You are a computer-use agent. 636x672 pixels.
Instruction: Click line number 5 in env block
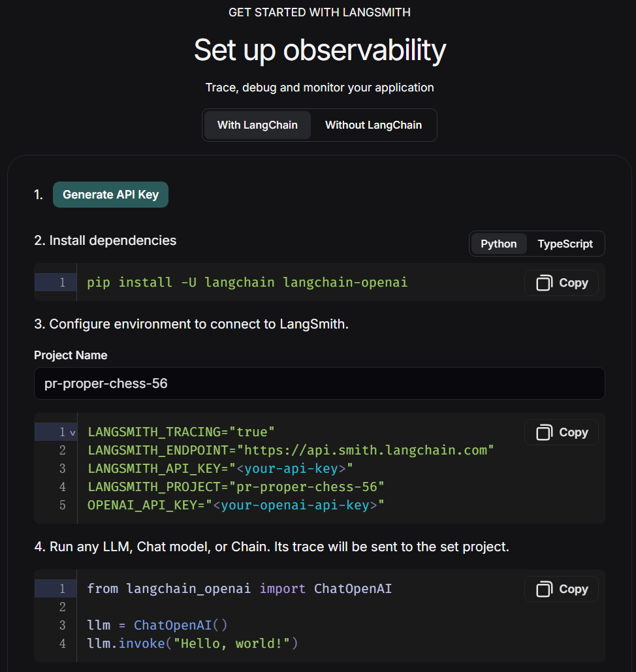tap(62, 505)
